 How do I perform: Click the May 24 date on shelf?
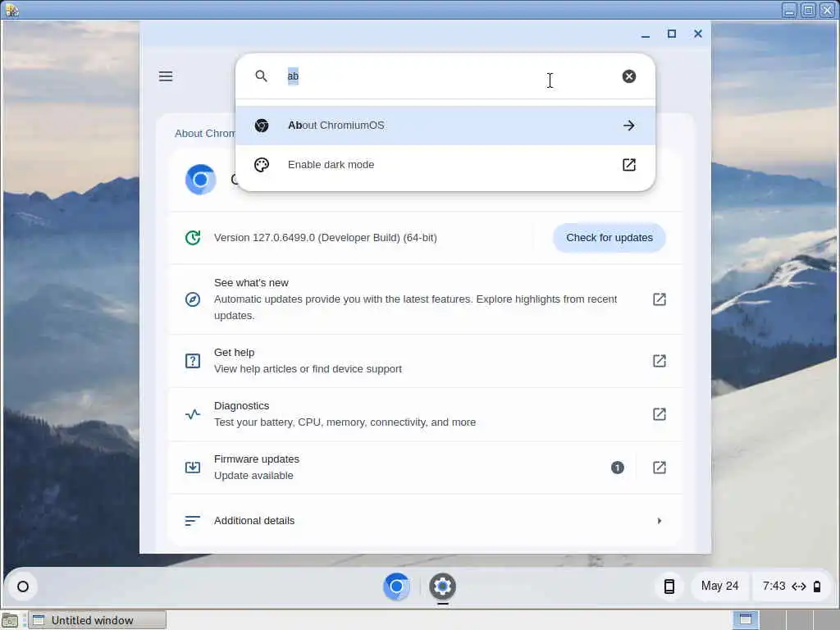719,586
